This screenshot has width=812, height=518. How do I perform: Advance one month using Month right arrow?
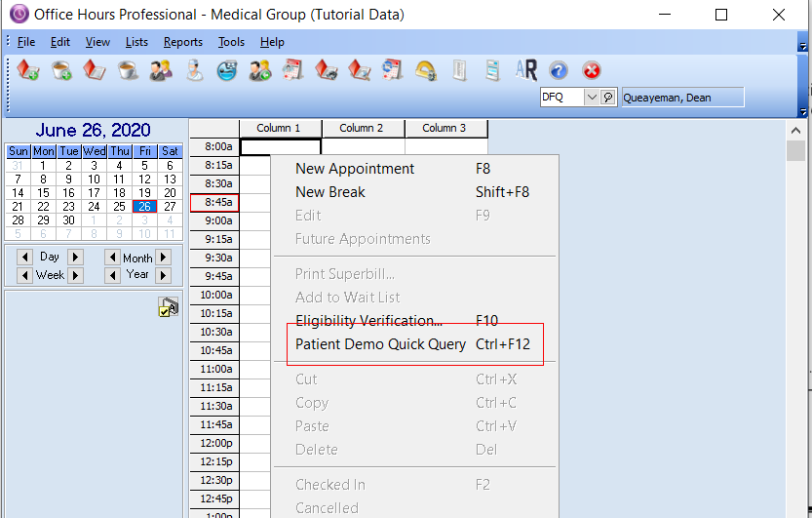pyautogui.click(x=163, y=257)
